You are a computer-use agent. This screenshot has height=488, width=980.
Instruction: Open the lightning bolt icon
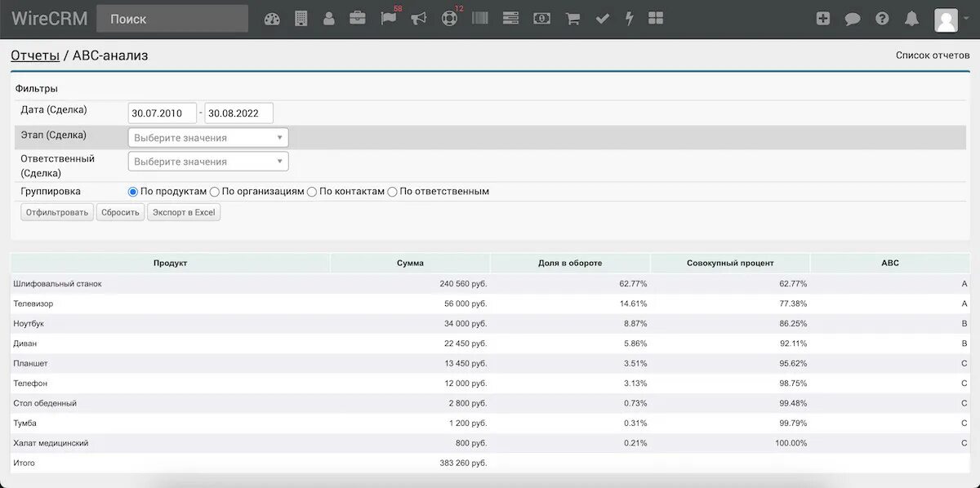pos(629,19)
